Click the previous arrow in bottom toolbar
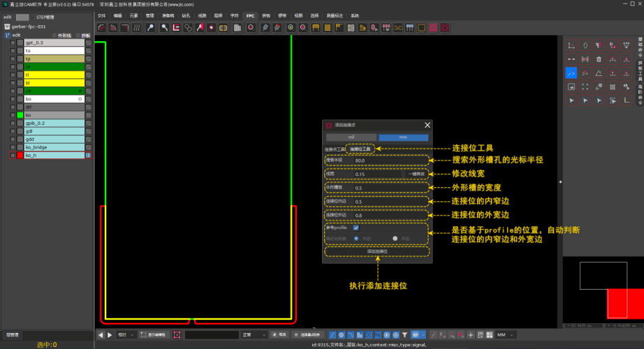Viewport: 644px width, 349px height. [x=101, y=335]
